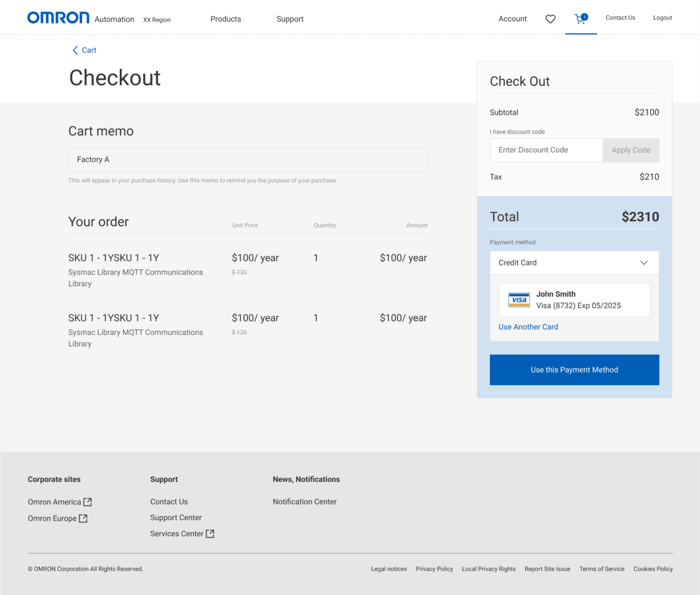The image size is (700, 595).
Task: Open the shopping cart icon
Action: (580, 19)
